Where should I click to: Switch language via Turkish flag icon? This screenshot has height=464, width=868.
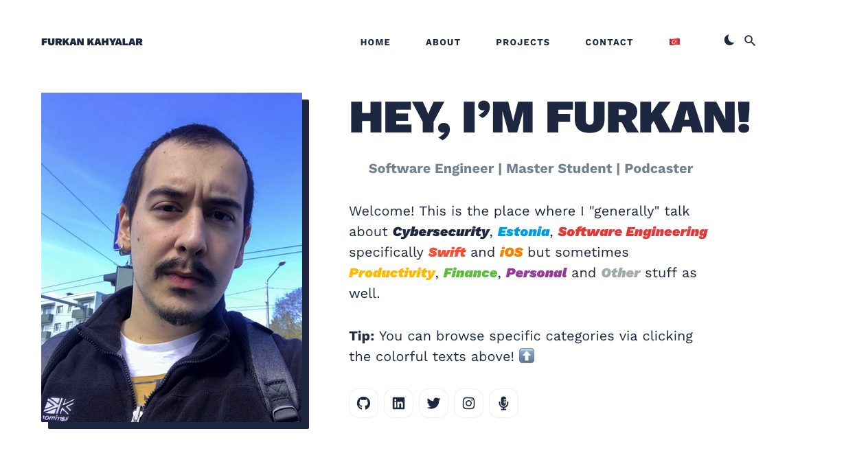(674, 42)
